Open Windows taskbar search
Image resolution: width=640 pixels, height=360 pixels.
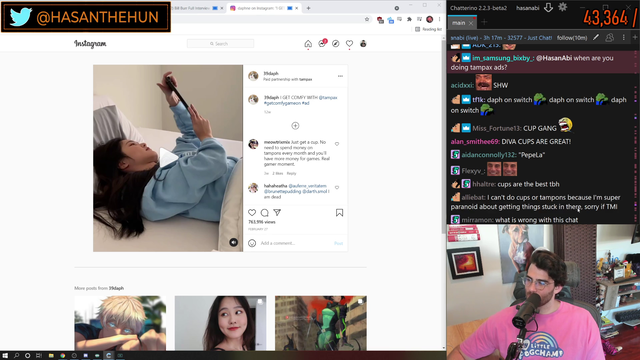click(x=16, y=356)
